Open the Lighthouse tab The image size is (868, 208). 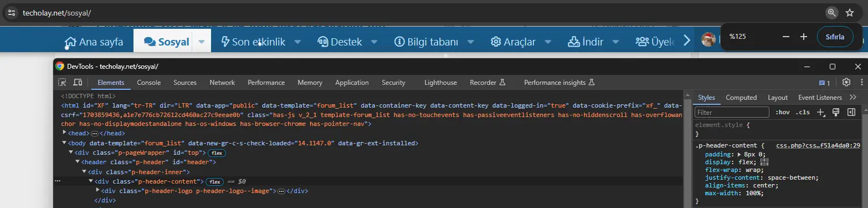pyautogui.click(x=440, y=83)
